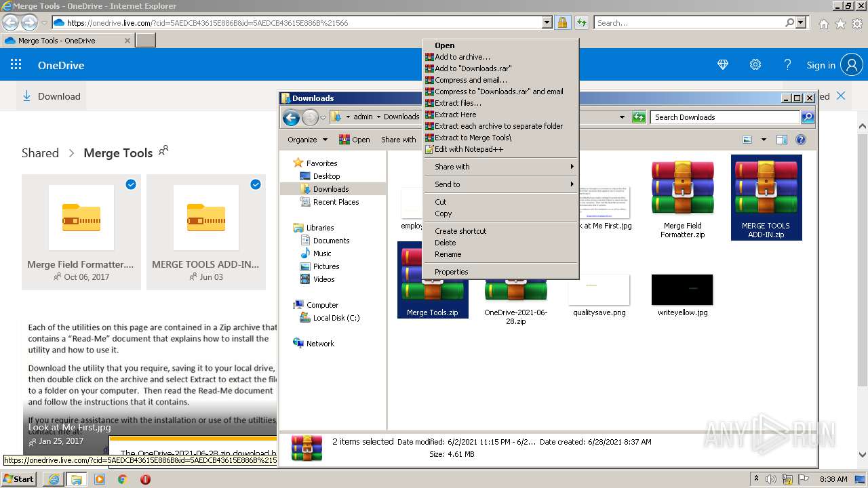
Task: Toggle the Explorer preview pane icon
Action: coord(782,140)
